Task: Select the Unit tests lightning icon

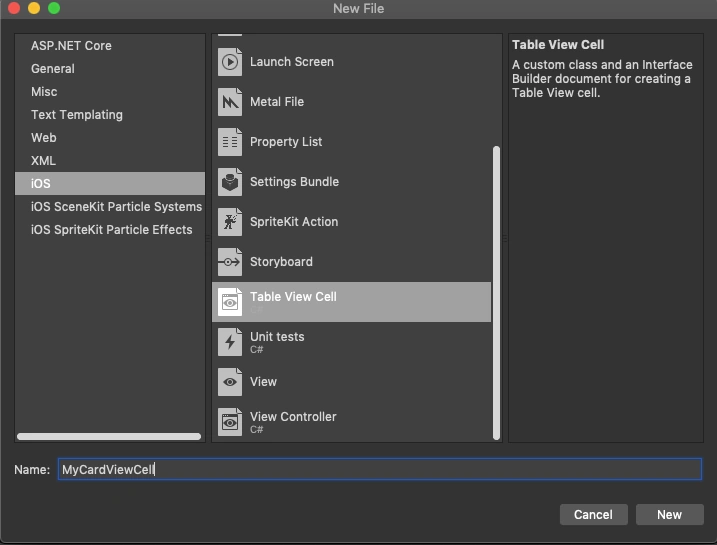Action: pos(230,342)
